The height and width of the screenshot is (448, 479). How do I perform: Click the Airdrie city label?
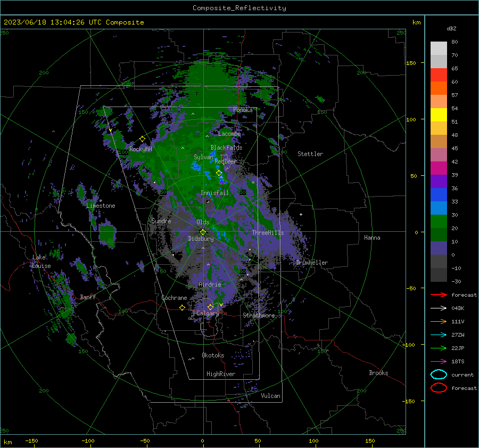[x=210, y=284]
